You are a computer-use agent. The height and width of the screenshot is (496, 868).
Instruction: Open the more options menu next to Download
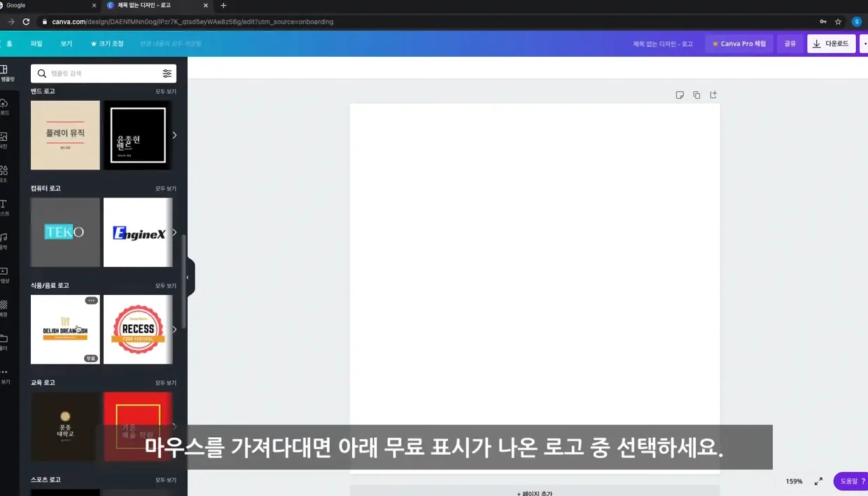pos(864,43)
